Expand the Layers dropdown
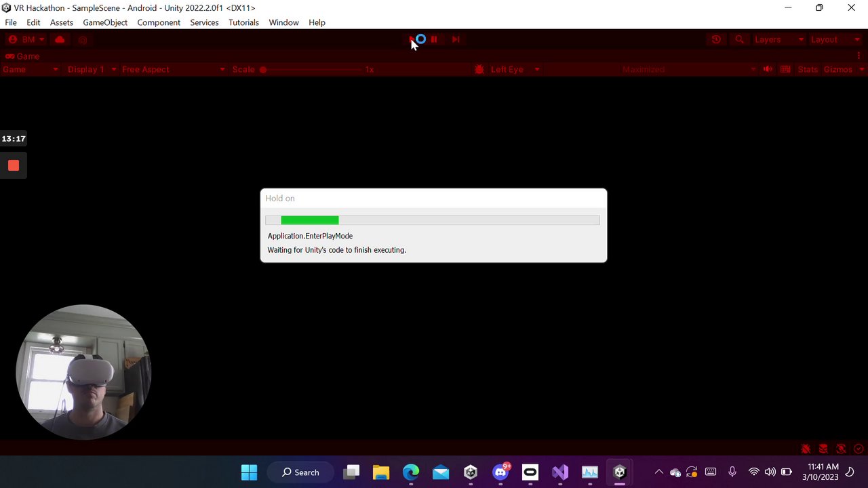Image resolution: width=868 pixels, height=488 pixels. [779, 39]
